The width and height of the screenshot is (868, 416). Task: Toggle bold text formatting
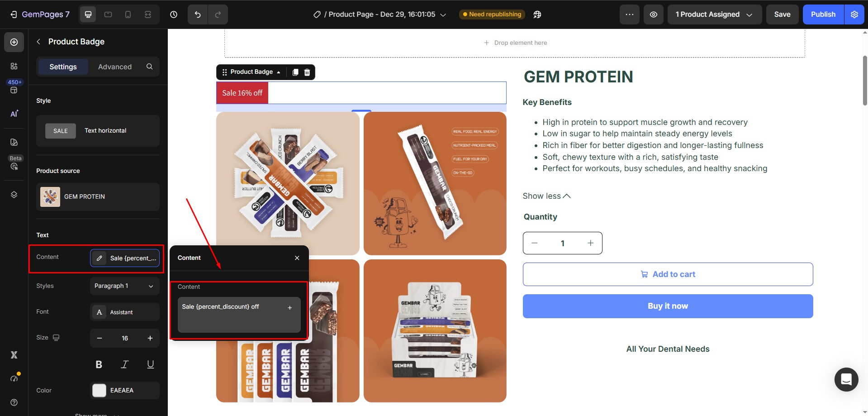[99, 364]
